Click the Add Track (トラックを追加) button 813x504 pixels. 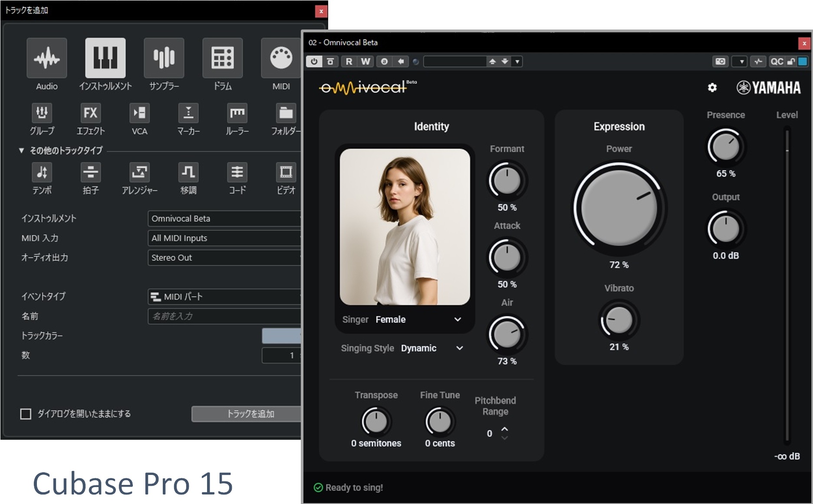pyautogui.click(x=247, y=414)
